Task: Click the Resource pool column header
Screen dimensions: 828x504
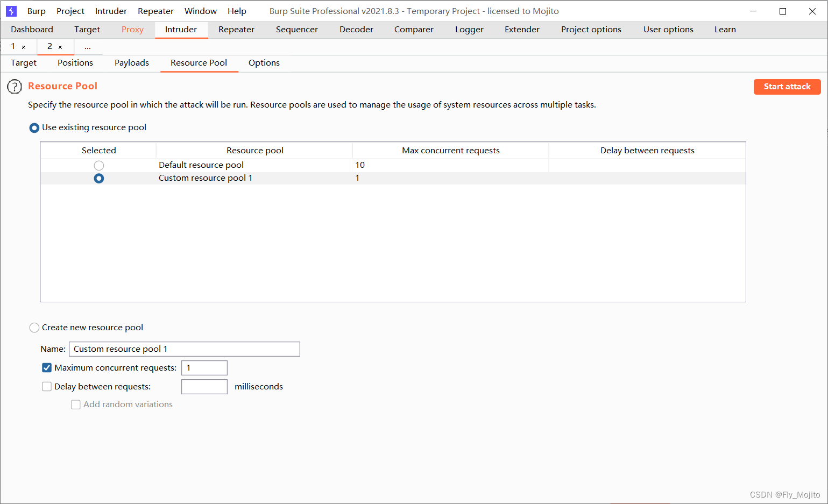Action: [x=254, y=151]
